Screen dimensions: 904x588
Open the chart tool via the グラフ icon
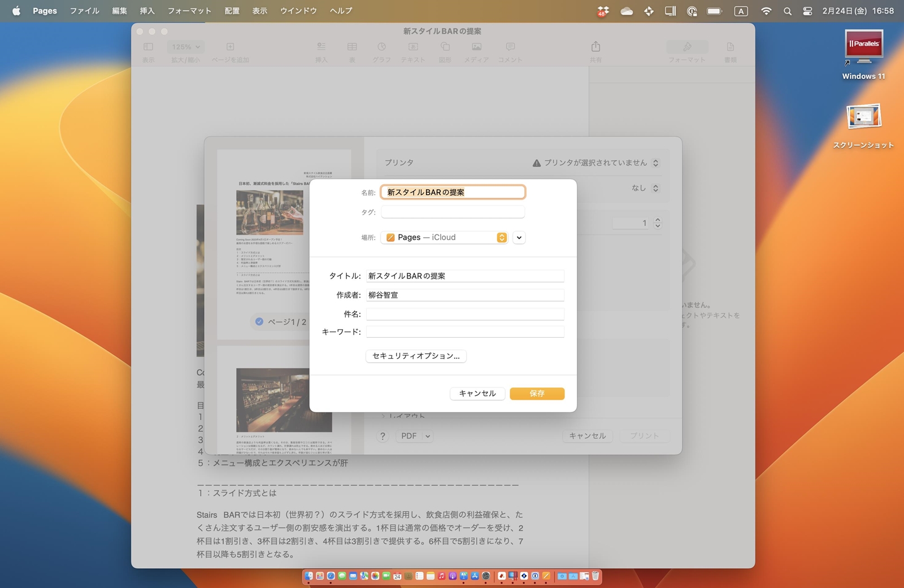coord(381,51)
